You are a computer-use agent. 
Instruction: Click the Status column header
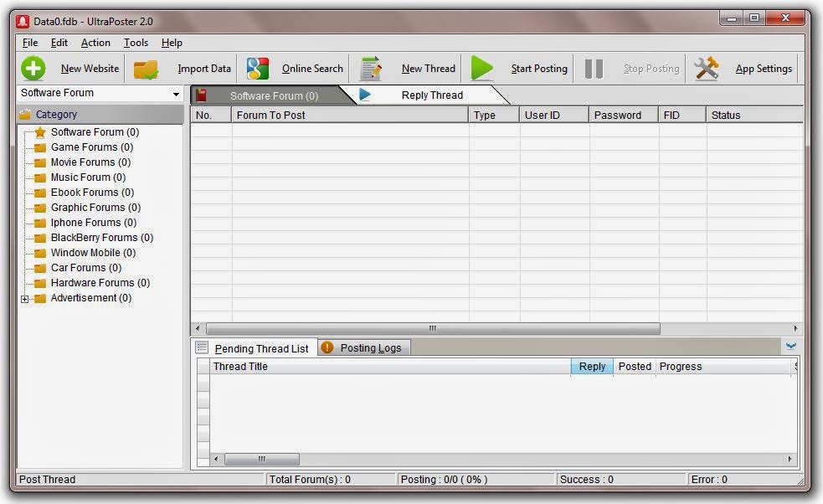(x=754, y=115)
